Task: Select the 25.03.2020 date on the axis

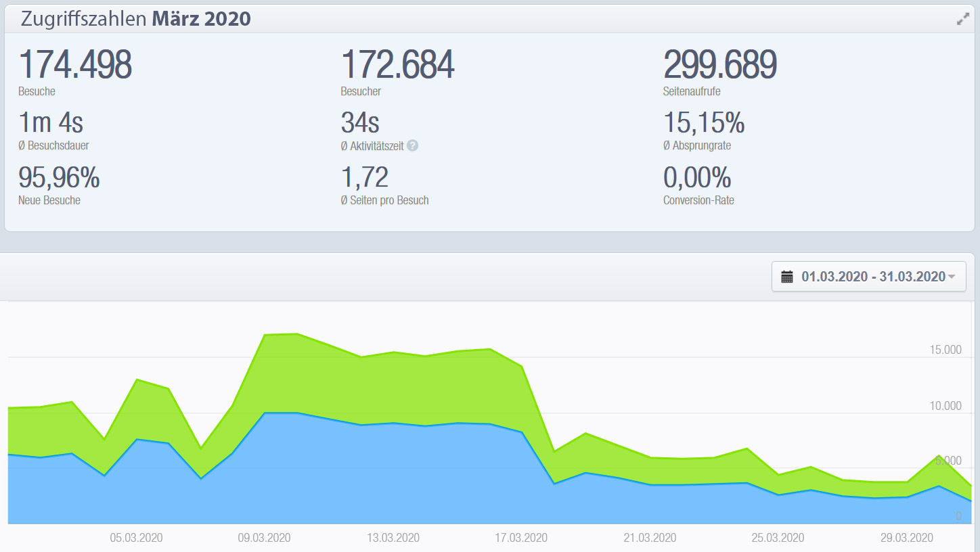Action: click(x=778, y=538)
